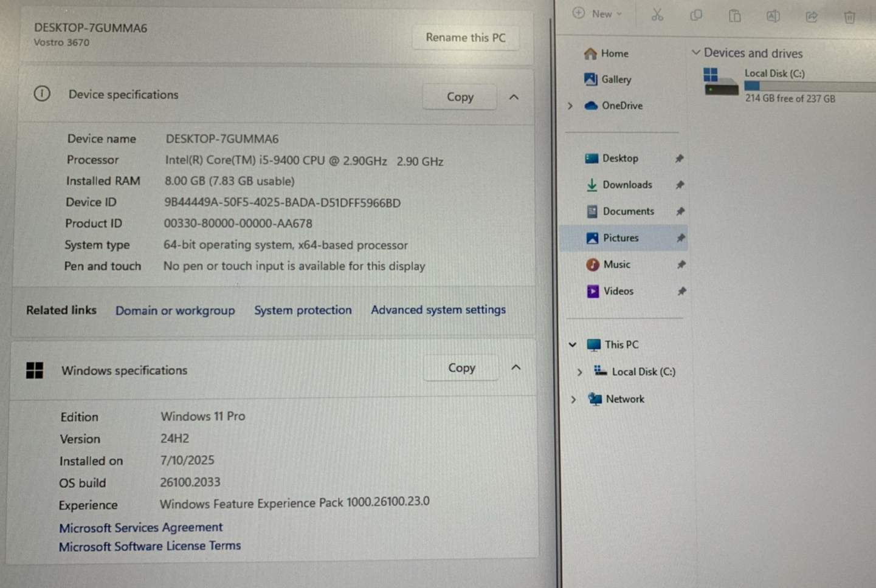The height and width of the screenshot is (588, 876).
Task: Open Microsoft Software License Terms link
Action: 150,546
